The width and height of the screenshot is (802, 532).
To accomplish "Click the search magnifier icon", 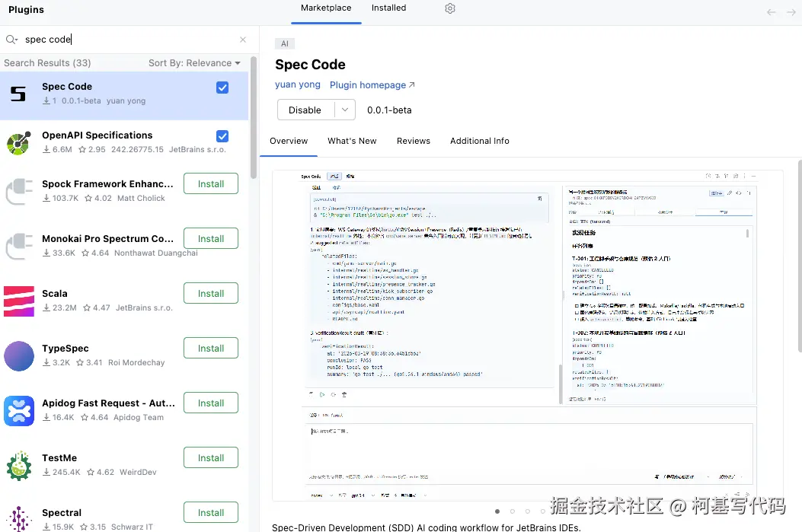I will coord(11,40).
